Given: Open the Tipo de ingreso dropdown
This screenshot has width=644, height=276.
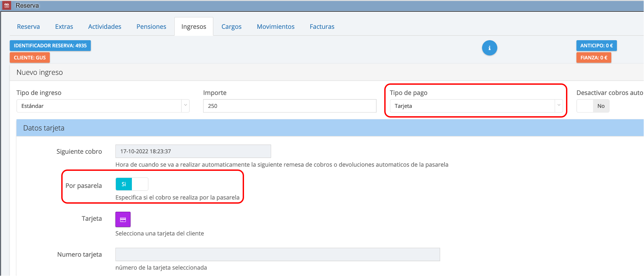Looking at the screenshot, I should tap(103, 106).
